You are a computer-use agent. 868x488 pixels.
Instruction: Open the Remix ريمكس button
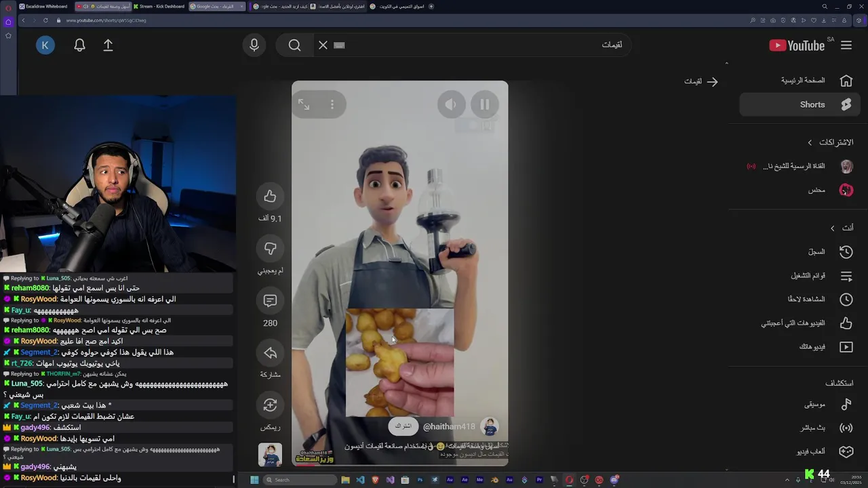[x=270, y=405]
